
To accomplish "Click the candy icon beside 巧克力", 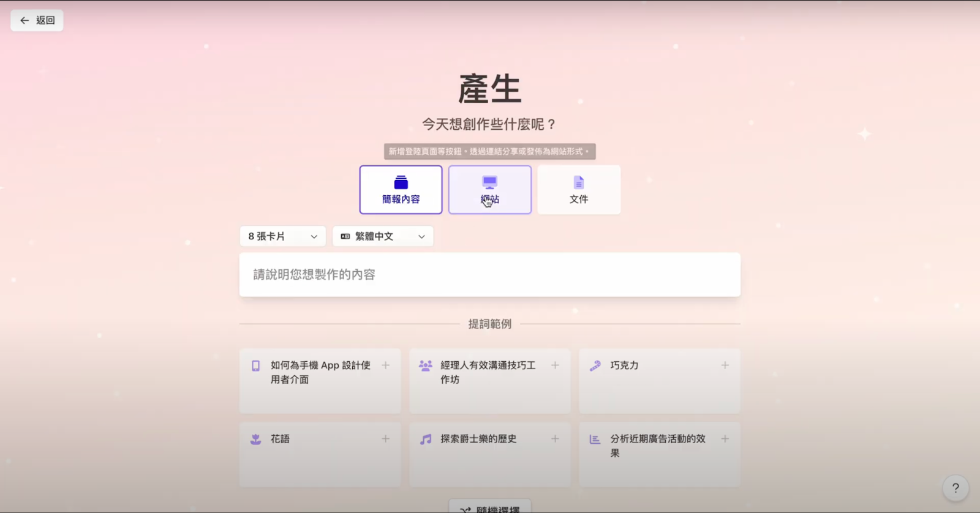I will pos(595,366).
